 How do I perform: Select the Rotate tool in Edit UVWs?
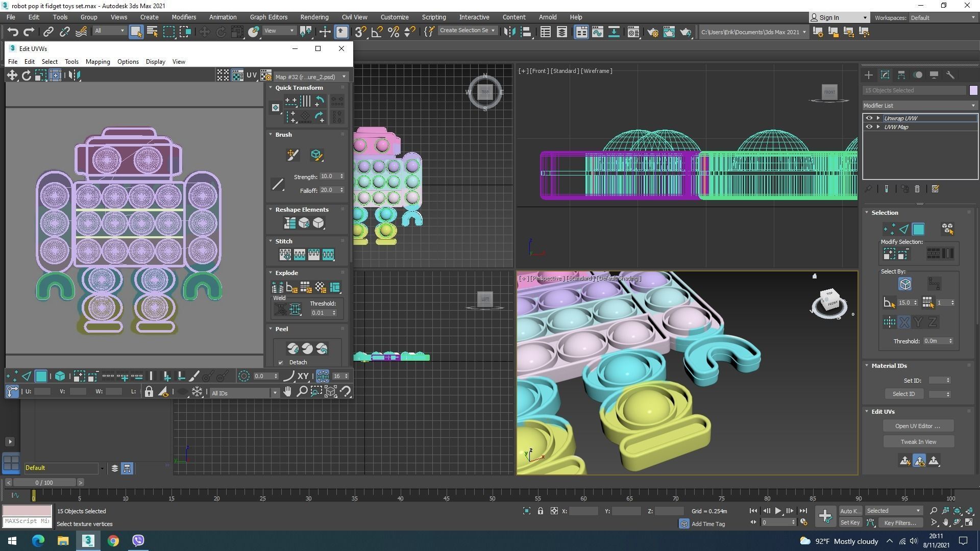coord(26,76)
